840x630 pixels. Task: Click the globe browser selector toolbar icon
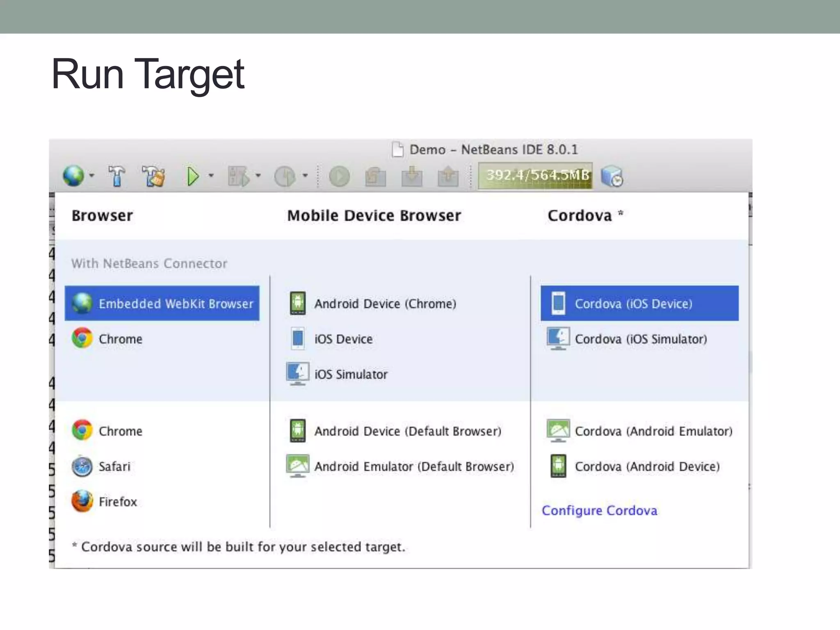(73, 176)
